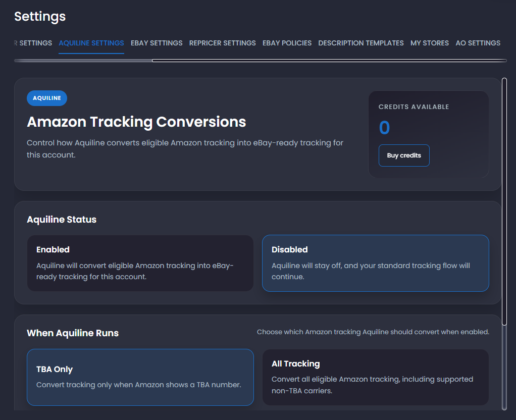Click the 'Choose which Amazon tracking' helper text
The width and height of the screenshot is (516, 420).
pyautogui.click(x=373, y=332)
